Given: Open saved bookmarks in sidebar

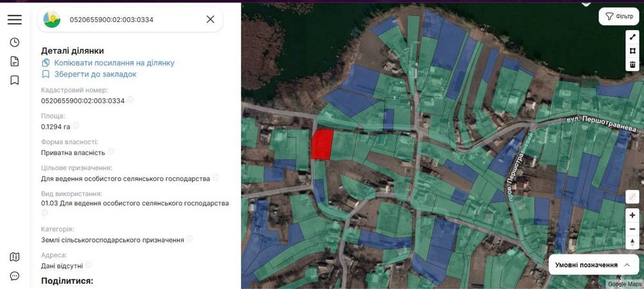Looking at the screenshot, I should (x=14, y=80).
